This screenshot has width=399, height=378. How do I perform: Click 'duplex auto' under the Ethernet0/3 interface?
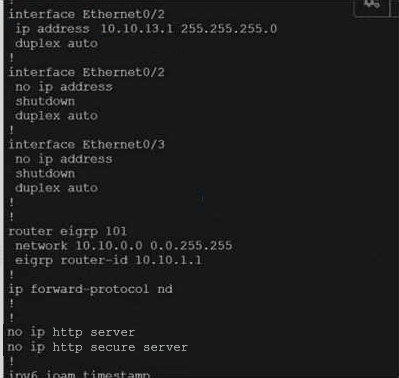pos(56,188)
